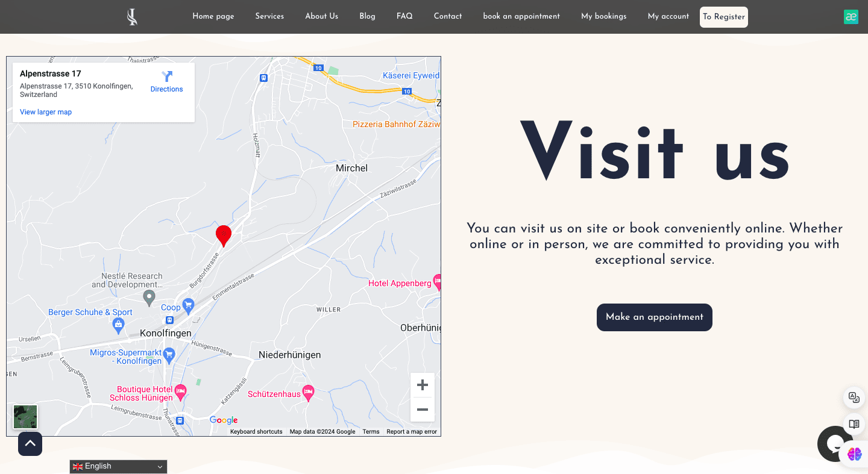Image resolution: width=868 pixels, height=474 pixels.
Task: Click the To Register button
Action: 724,17
